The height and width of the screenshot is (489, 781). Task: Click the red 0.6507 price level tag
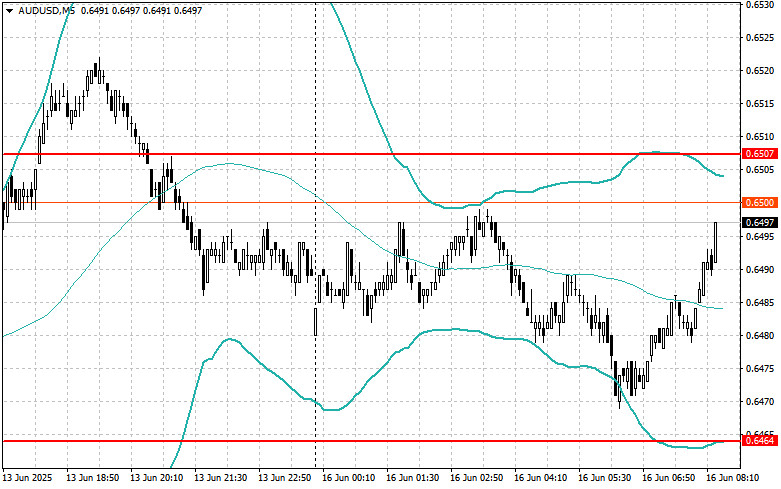[x=760, y=153]
